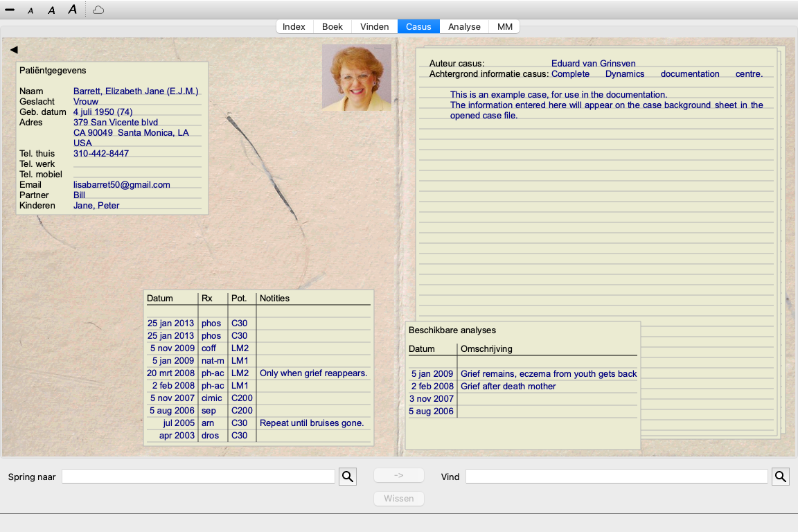The width and height of the screenshot is (798, 532).
Task: Select the smallest text size A icon
Action: tap(30, 10)
